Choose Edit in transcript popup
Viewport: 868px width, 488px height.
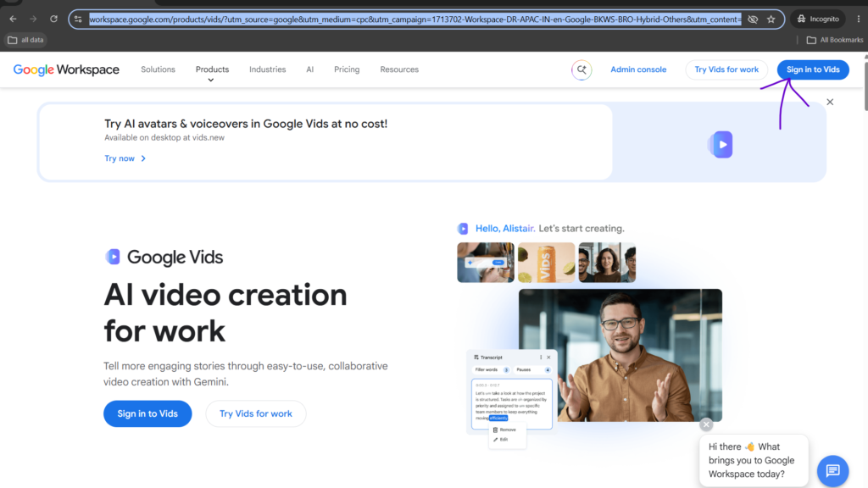500,440
